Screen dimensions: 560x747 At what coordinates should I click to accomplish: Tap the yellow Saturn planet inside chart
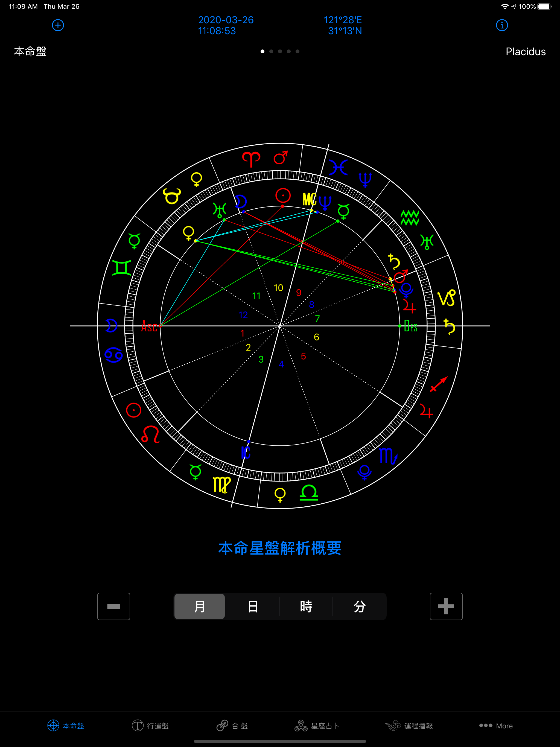pos(394,261)
